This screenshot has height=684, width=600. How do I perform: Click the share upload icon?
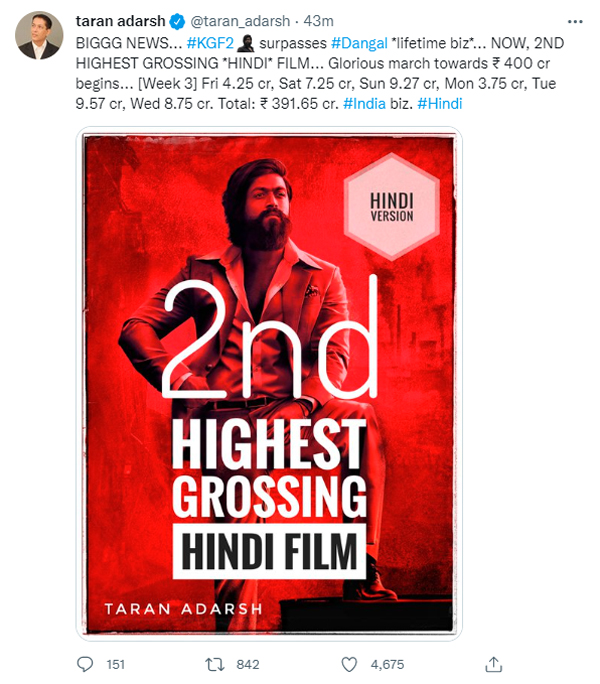[494, 664]
